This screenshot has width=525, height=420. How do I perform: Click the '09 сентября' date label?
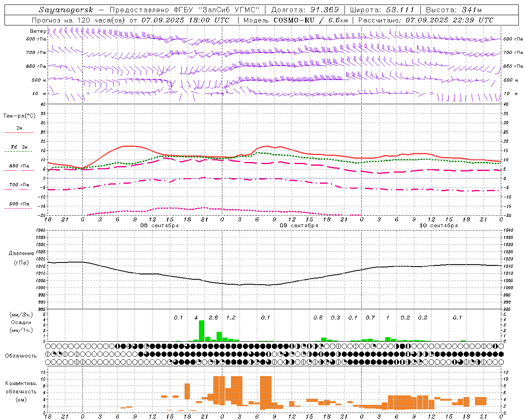[299, 226]
